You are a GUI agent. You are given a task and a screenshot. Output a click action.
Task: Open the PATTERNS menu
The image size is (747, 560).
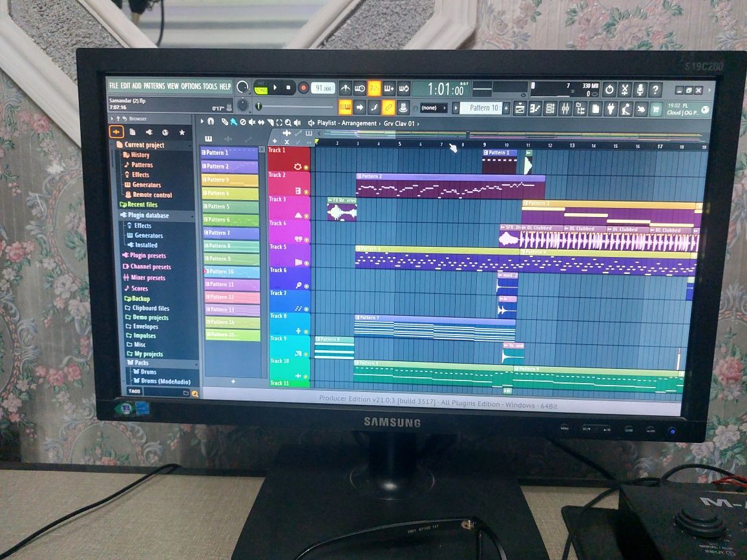(154, 86)
